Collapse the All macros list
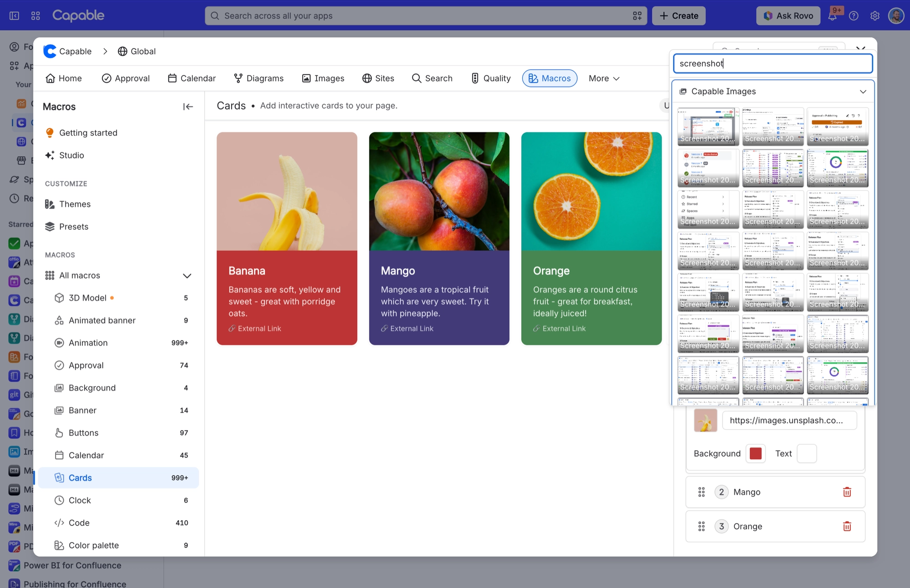 point(187,276)
